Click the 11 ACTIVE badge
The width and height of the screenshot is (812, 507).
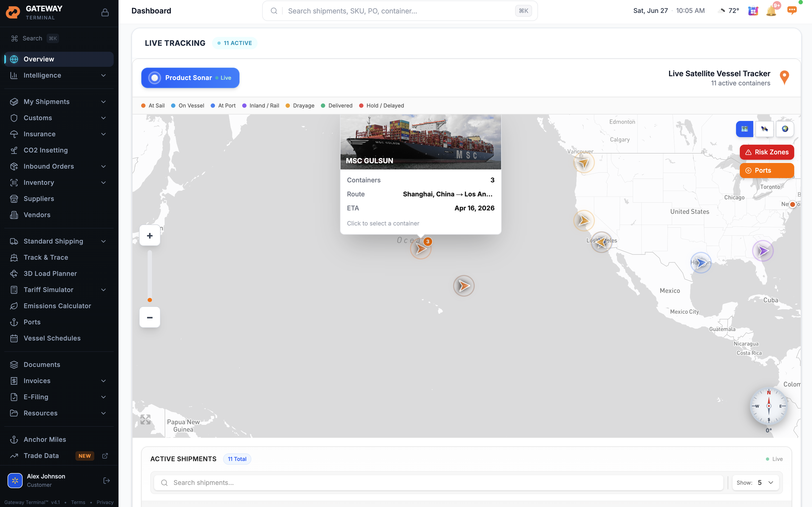point(234,43)
